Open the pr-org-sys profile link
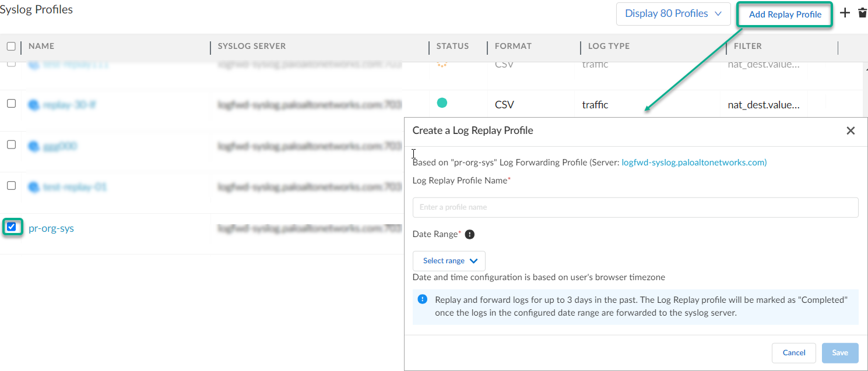Viewport: 868px width, 371px height. pyautogui.click(x=51, y=228)
